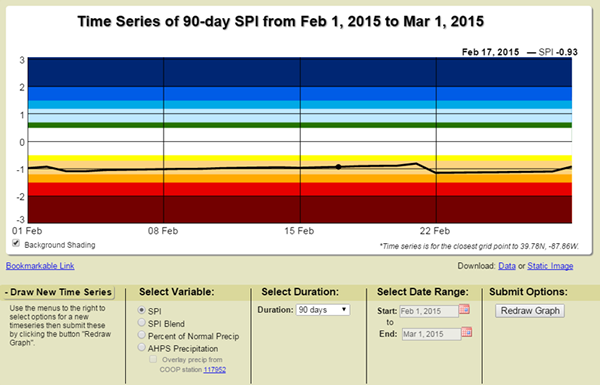
Task: Open COOP station 117952 link
Action: click(x=215, y=370)
